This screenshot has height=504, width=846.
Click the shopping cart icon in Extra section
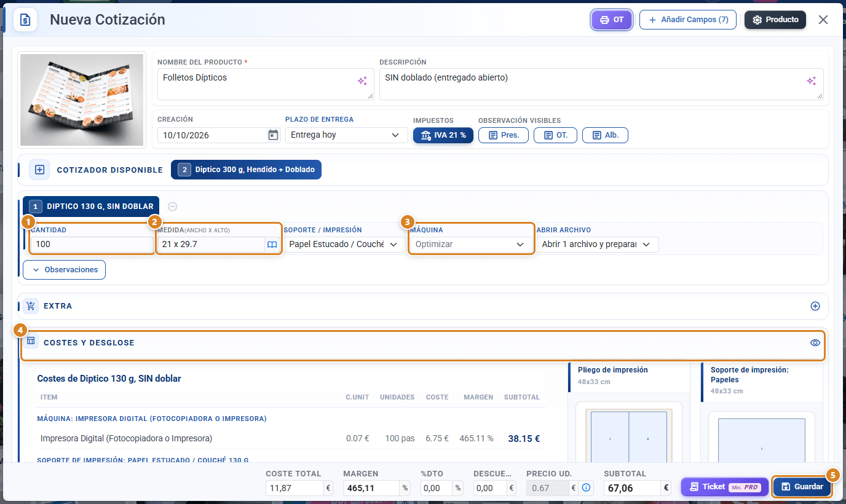31,305
